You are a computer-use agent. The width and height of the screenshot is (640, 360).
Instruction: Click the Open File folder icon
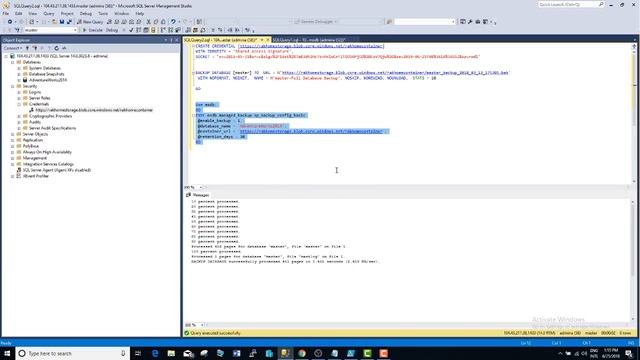[54, 22]
